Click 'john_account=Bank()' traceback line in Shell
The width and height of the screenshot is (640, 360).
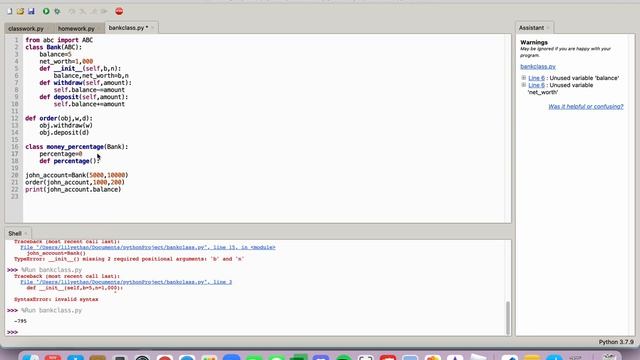tap(56, 253)
